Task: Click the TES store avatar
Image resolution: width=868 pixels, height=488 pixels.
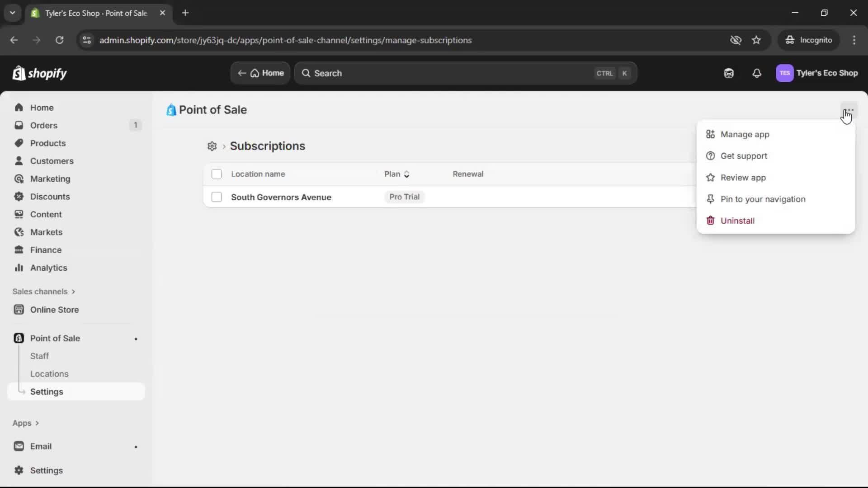Action: [785, 73]
